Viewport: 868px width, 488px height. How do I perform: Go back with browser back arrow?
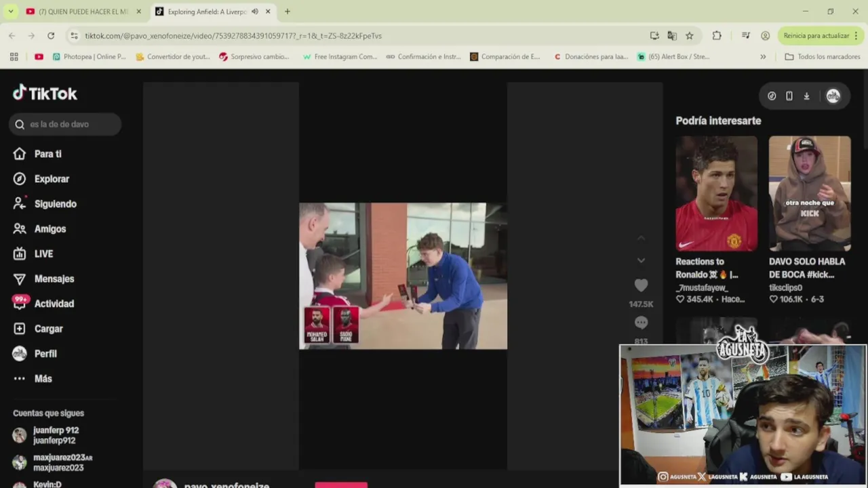click(12, 35)
